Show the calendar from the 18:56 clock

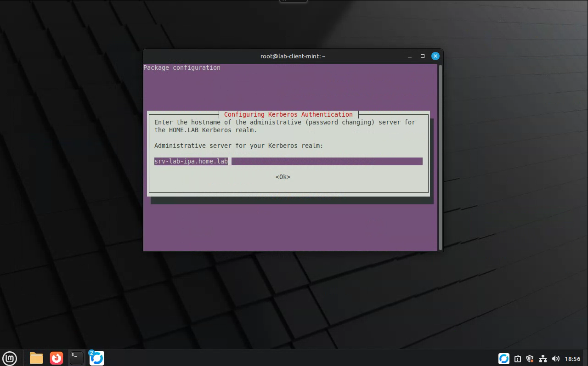(x=572, y=359)
